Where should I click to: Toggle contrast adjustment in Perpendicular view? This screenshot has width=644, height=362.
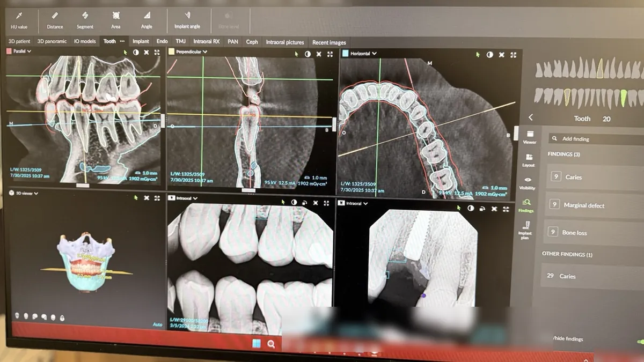[x=308, y=54]
